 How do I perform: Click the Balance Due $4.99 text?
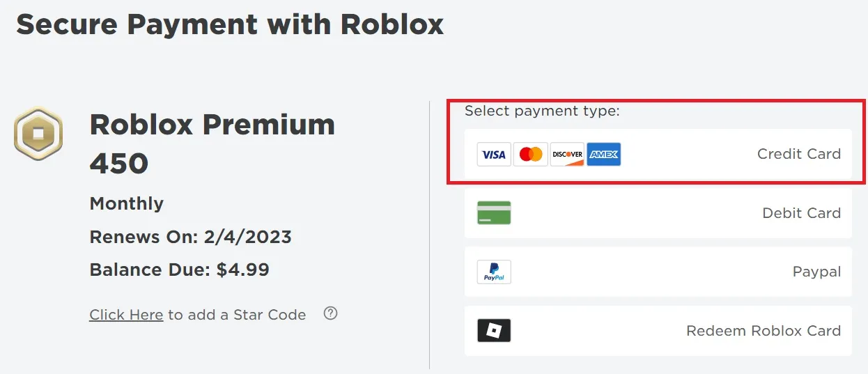pos(180,270)
